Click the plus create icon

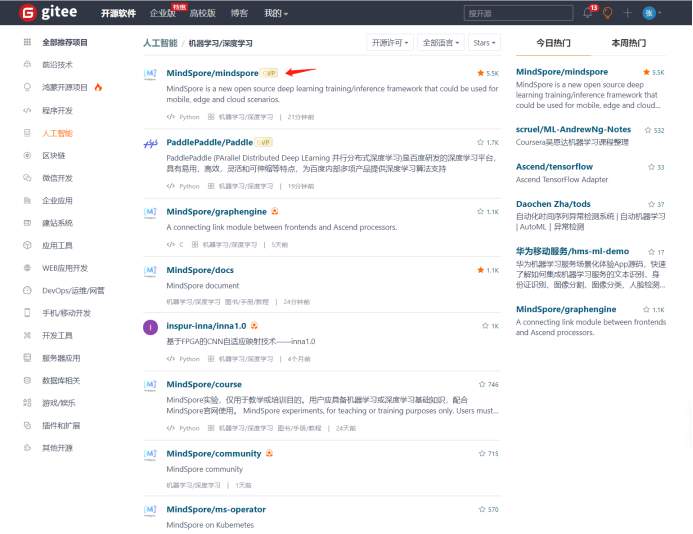(628, 13)
